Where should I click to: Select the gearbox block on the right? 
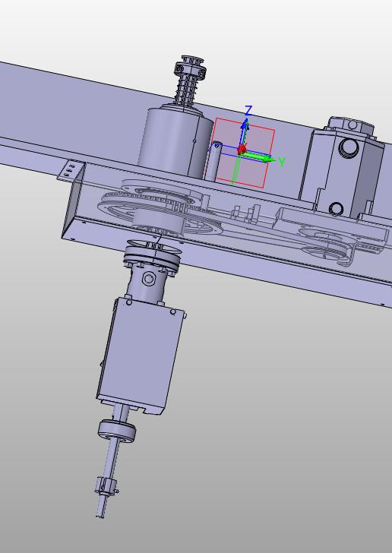pos(344,169)
